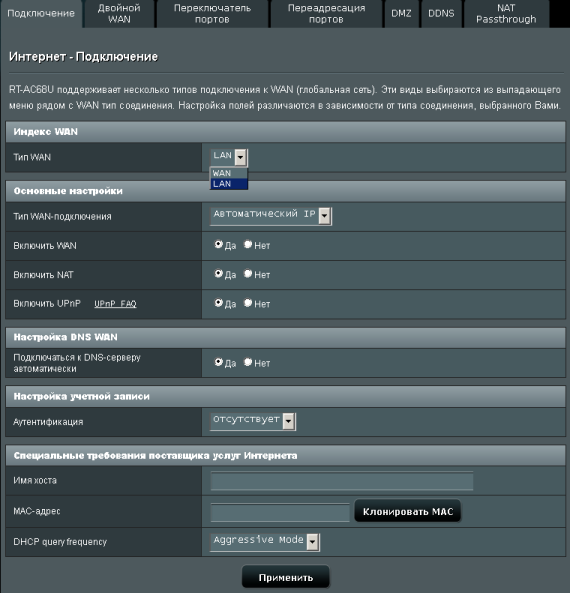Select Да for automatic DNS server
The width and height of the screenshot is (570, 593).
pos(218,362)
